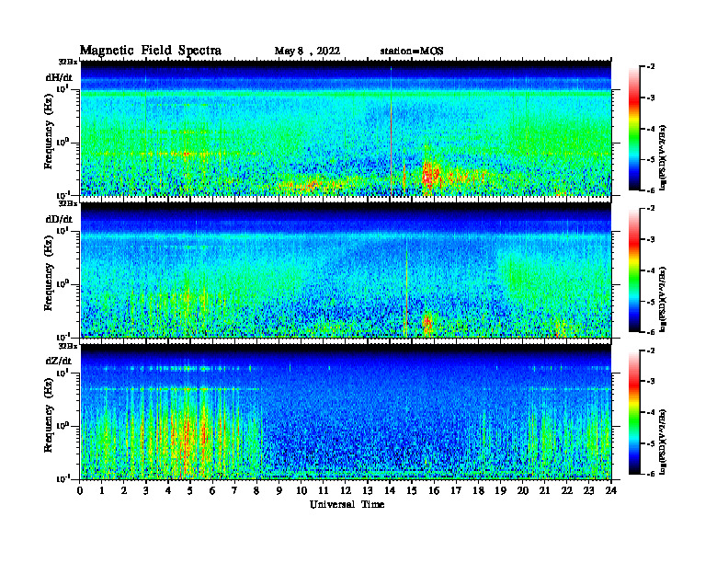The width and height of the screenshot is (728, 563).
Task: Click the dH/dt spectrogram panel
Action: click(346, 128)
